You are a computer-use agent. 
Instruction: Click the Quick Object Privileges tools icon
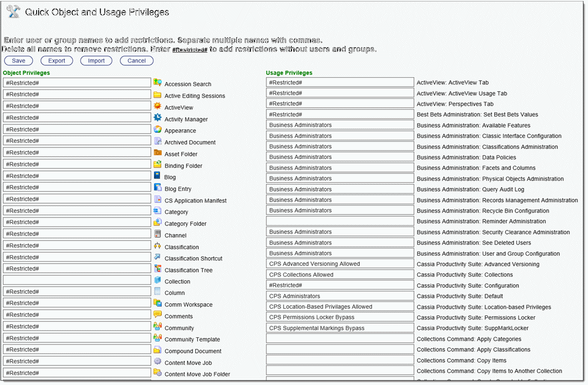click(14, 12)
